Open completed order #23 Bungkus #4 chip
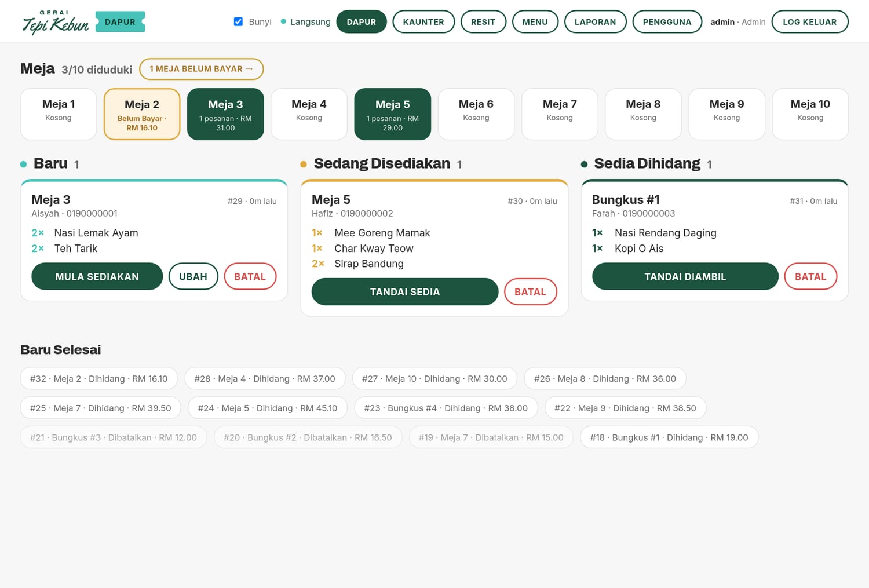The width and height of the screenshot is (869, 588). pyautogui.click(x=446, y=408)
